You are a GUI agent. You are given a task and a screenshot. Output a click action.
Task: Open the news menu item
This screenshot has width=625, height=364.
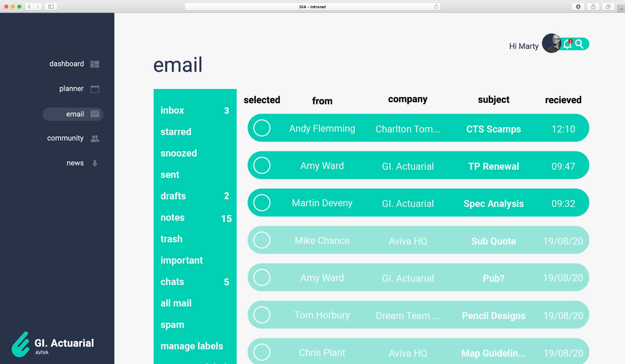(x=75, y=163)
